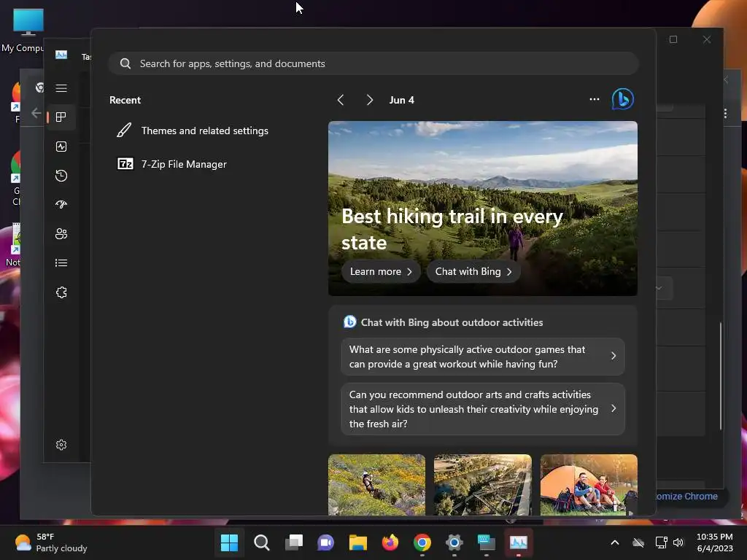Click the Windows Start button
This screenshot has height=560, width=747.
pyautogui.click(x=229, y=542)
